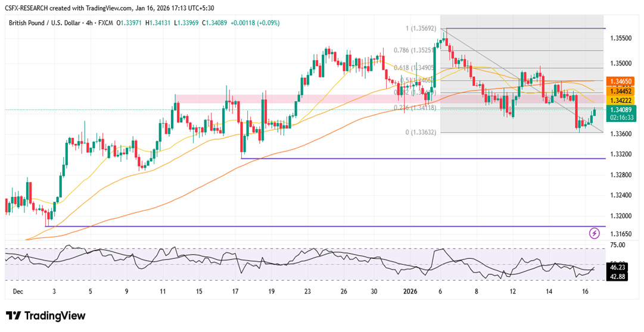
Task: Click the orange 1.34650 moving average price tag
Action: (621, 80)
